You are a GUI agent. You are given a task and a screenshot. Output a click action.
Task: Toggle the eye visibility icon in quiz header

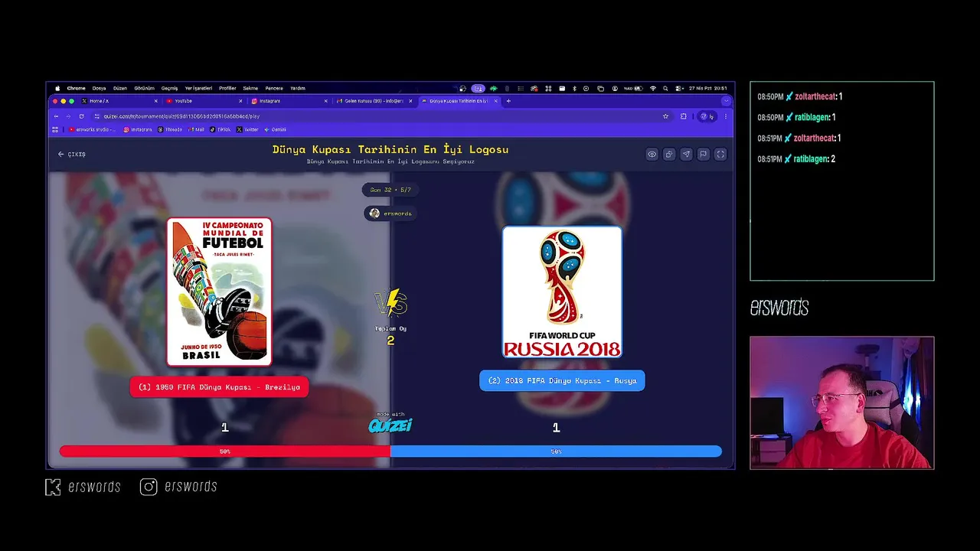652,154
